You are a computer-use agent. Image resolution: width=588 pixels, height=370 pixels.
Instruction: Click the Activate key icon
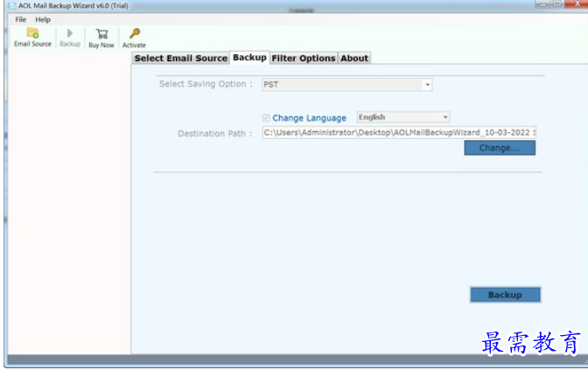click(x=134, y=34)
